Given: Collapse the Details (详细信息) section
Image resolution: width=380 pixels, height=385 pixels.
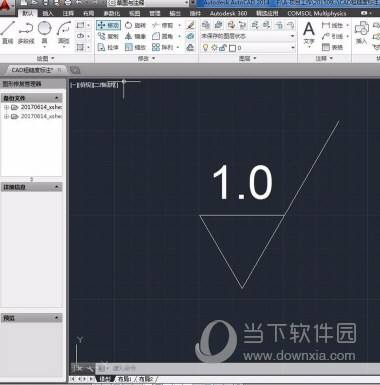Looking at the screenshot, I should [x=56, y=187].
